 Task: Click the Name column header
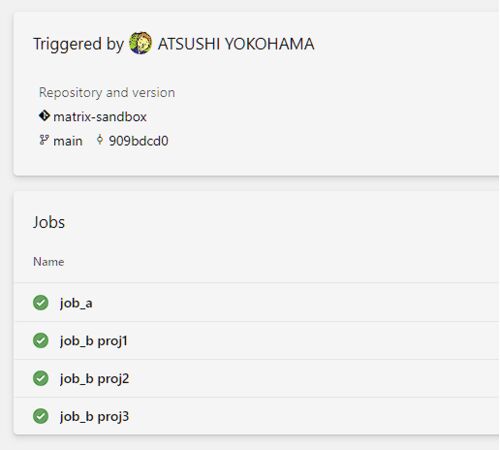tap(49, 262)
